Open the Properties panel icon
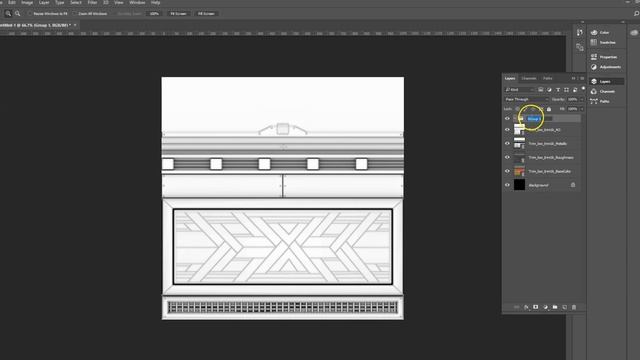The width and height of the screenshot is (640, 360). pos(594,57)
